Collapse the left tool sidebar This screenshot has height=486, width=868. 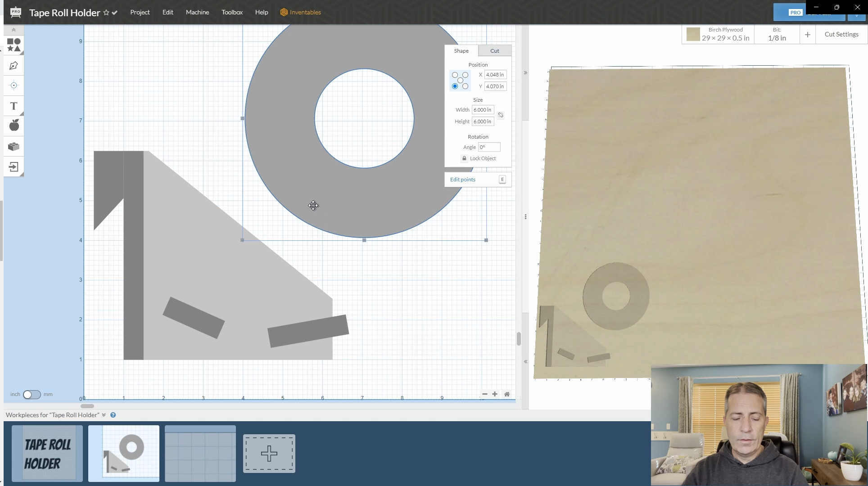click(x=14, y=30)
